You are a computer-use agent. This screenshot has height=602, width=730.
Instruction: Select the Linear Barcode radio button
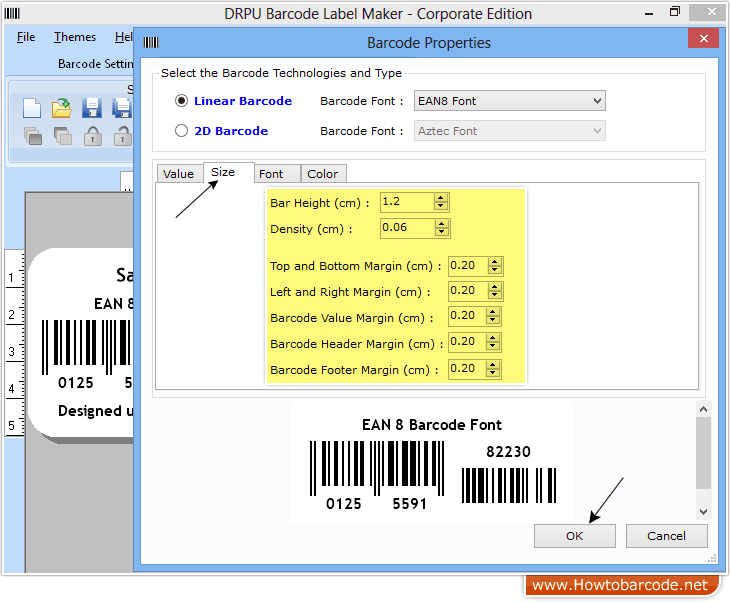tap(182, 101)
